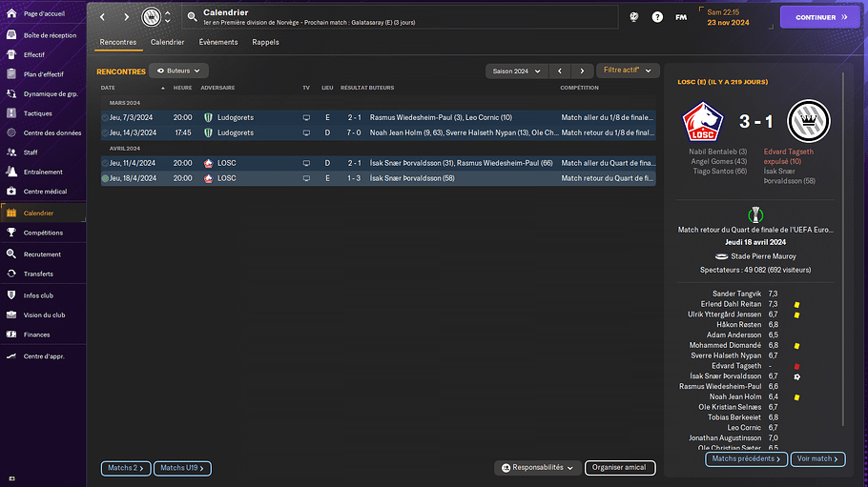Click the help question mark icon
Viewport: 868px width, 487px height.
(657, 17)
